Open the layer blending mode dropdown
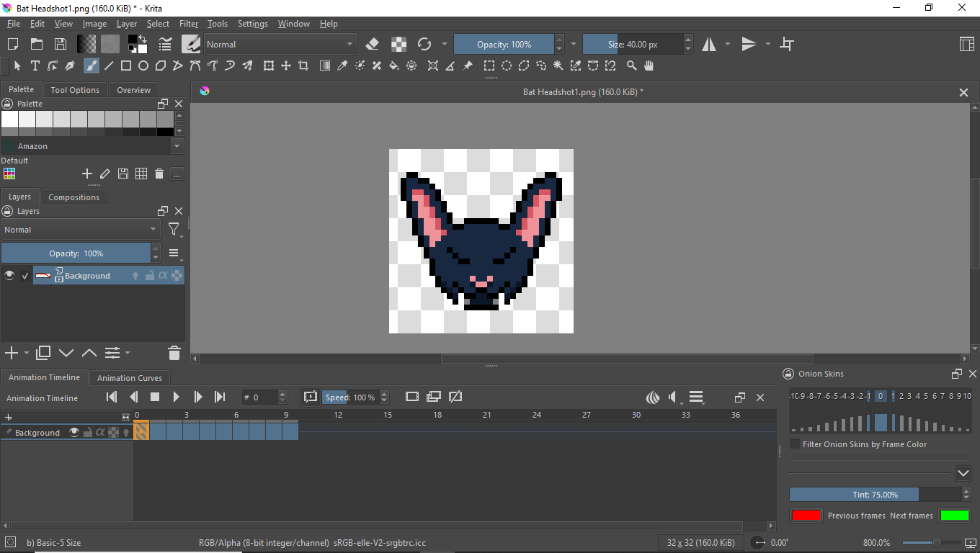980x553 pixels. (81, 230)
